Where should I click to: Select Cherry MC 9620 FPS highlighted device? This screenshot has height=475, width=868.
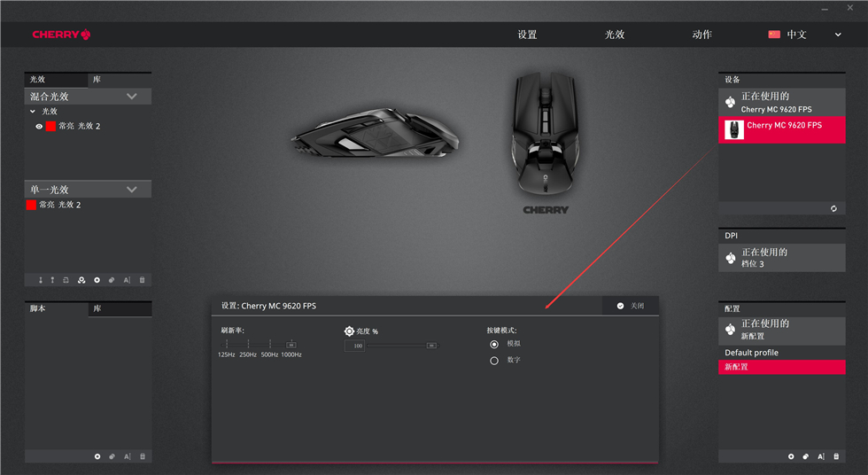point(781,129)
